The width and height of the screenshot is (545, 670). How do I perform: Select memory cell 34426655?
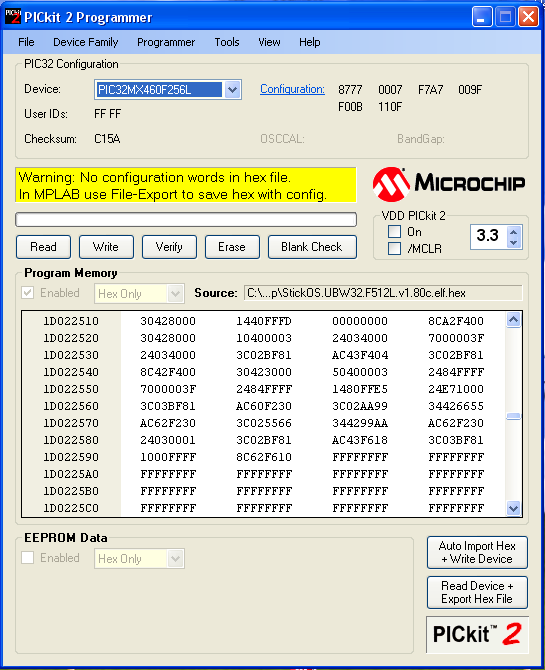[456, 406]
